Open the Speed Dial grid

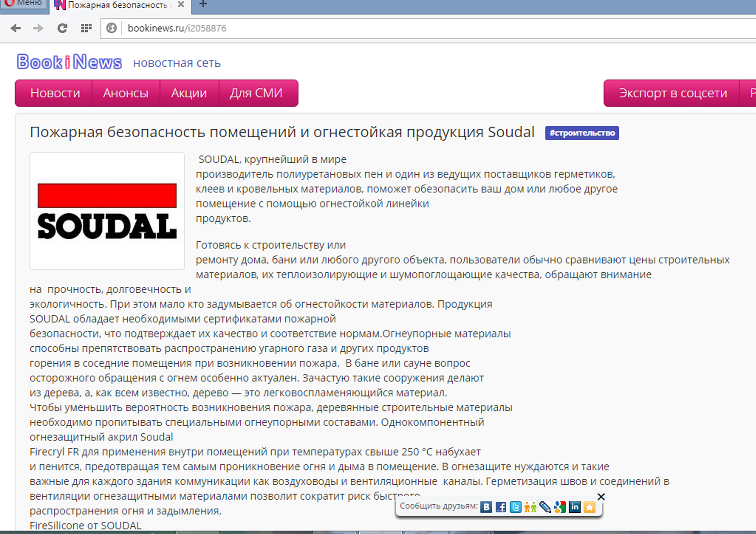pos(86,28)
